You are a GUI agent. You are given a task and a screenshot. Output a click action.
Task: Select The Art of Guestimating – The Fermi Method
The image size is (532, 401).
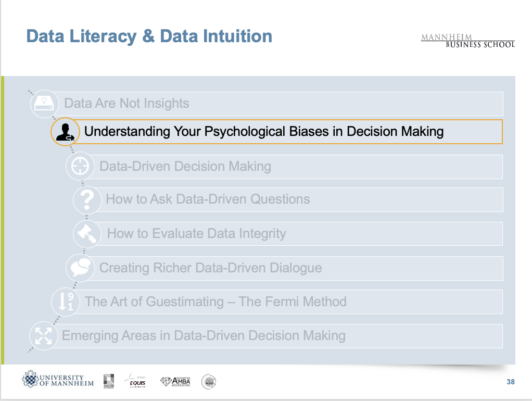click(x=216, y=302)
